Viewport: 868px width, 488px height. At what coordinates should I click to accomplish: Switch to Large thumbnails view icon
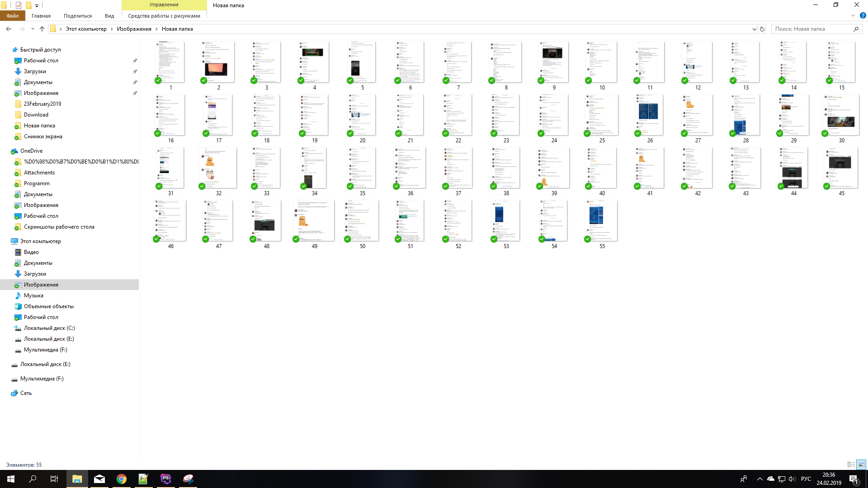[861, 465]
